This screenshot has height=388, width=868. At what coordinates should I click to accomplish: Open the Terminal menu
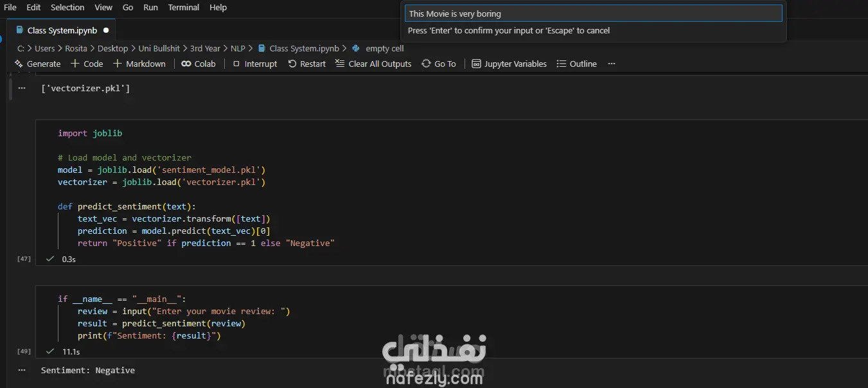[184, 7]
